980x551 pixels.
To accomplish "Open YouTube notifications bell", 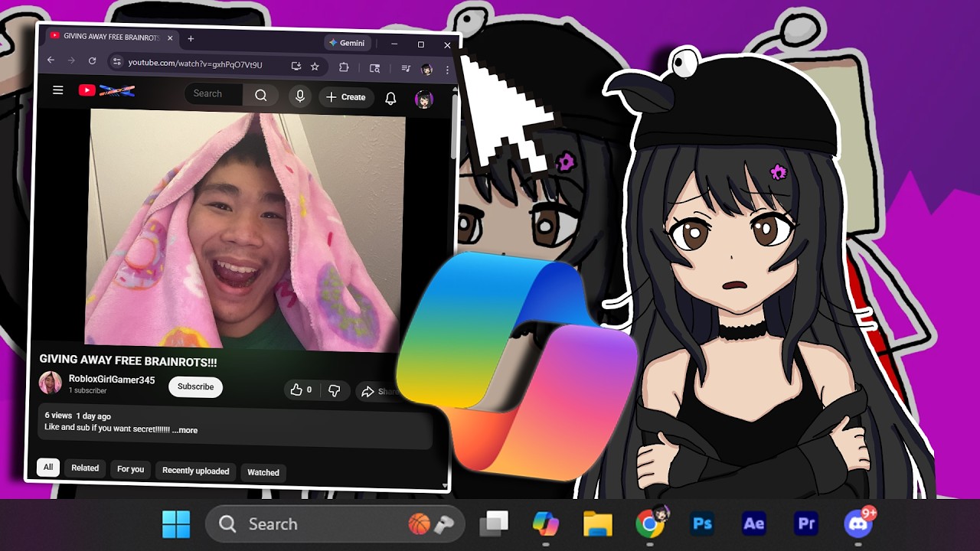I will click(390, 99).
